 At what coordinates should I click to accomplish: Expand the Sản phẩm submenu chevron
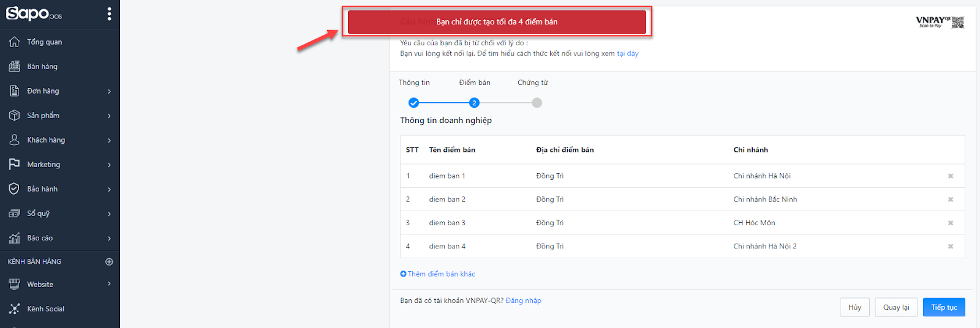click(x=109, y=116)
